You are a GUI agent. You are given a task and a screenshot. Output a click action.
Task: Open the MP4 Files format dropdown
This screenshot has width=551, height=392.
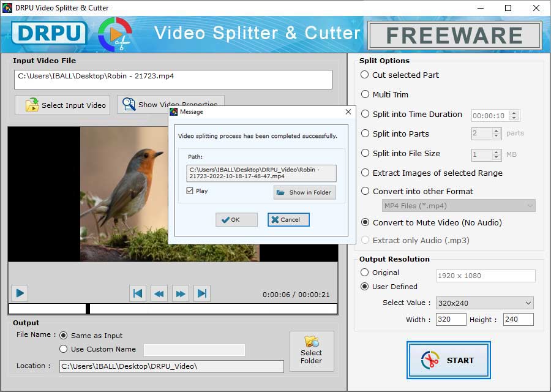pos(459,206)
